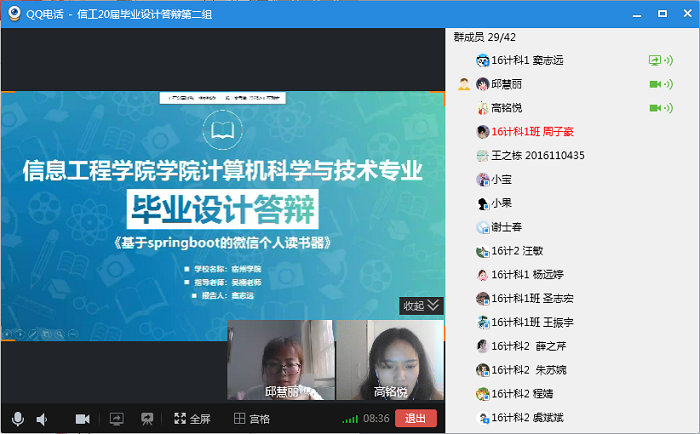
Task: Click the screen share icon in the bottom toolbar
Action: click(116, 419)
